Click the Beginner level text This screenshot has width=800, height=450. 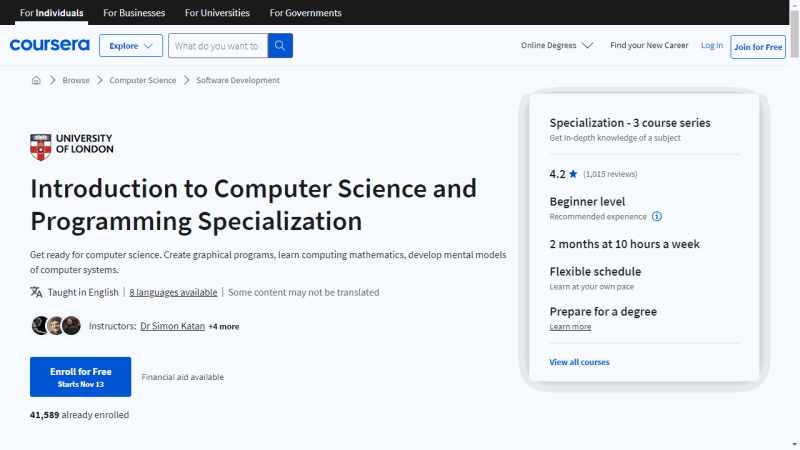coord(587,202)
